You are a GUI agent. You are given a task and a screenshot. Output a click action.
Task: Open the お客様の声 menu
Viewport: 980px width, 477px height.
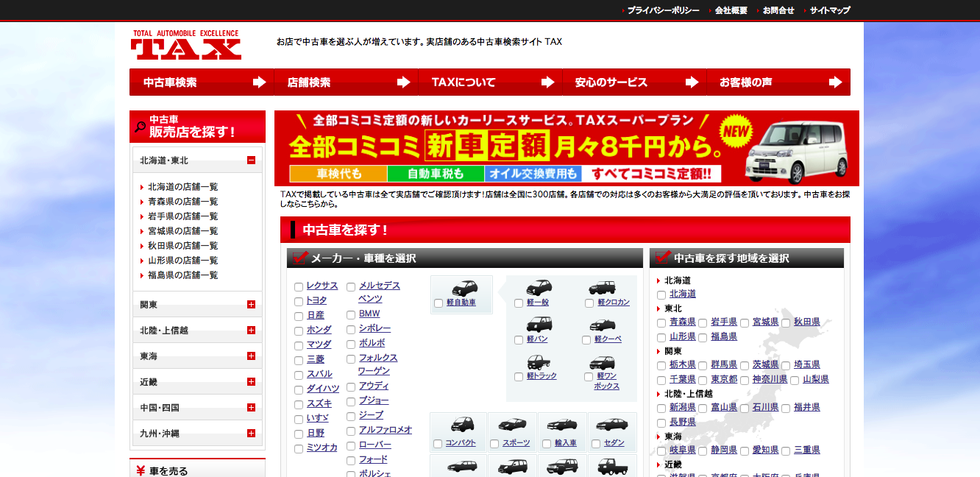[778, 82]
